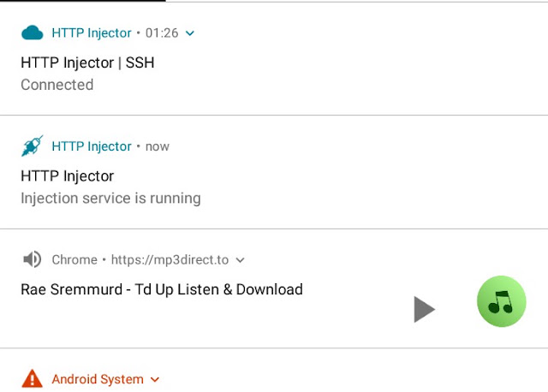The height and width of the screenshot is (392, 548).
Task: Play the Rae Sremmurd track
Action: 424,309
